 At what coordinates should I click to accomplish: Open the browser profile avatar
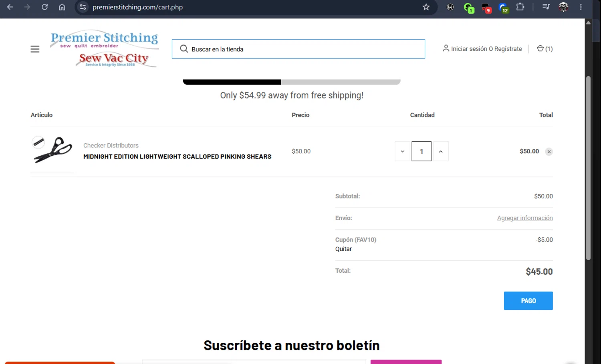coord(563,7)
